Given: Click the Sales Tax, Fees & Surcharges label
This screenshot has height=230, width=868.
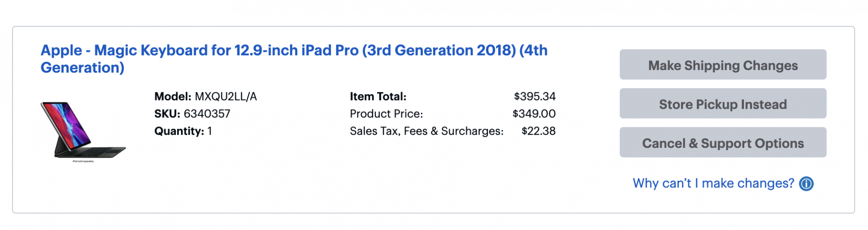Looking at the screenshot, I should pyautogui.click(x=427, y=131).
